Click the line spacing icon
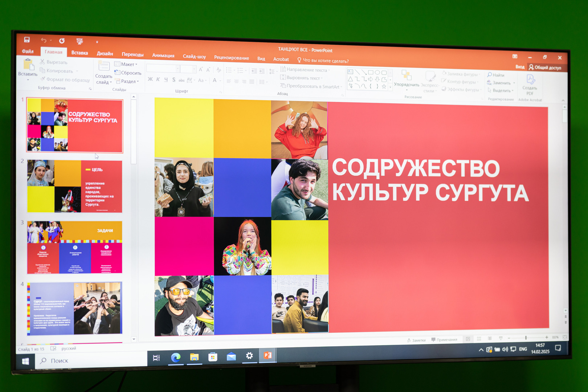 272,72
